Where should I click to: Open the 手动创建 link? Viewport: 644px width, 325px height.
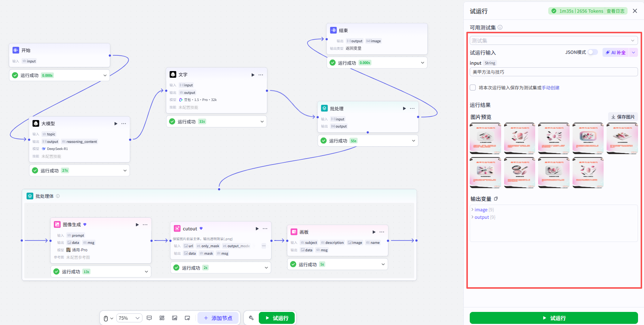point(551,88)
